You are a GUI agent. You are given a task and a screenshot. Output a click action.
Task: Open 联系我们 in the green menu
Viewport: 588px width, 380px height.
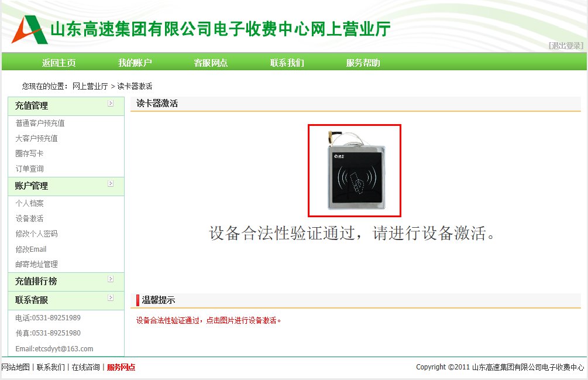pos(287,63)
